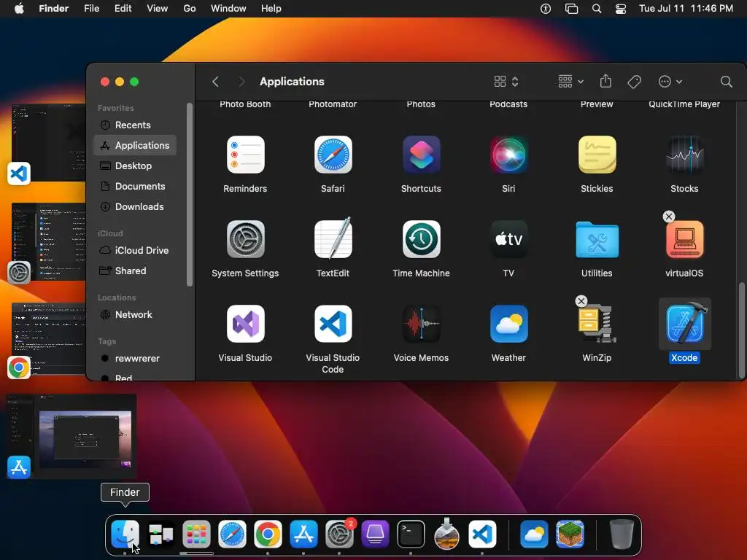
Task: Open the View menu
Action: pyautogui.click(x=158, y=9)
